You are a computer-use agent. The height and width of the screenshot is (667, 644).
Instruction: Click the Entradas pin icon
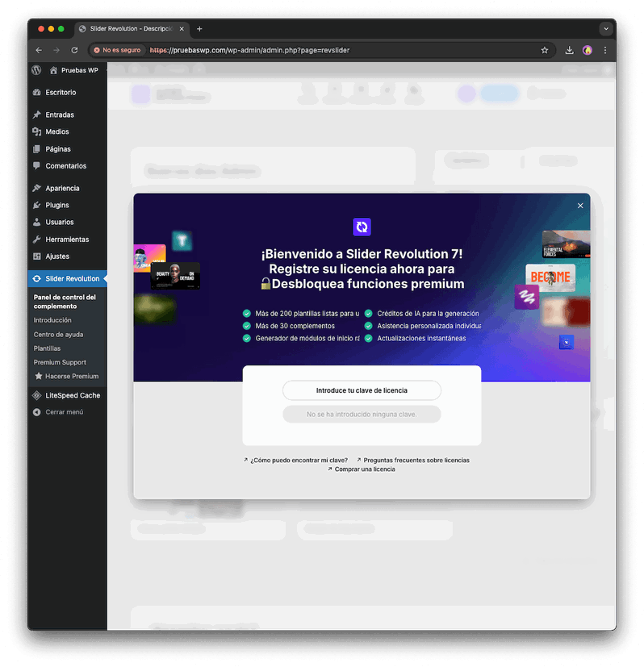[x=37, y=115]
